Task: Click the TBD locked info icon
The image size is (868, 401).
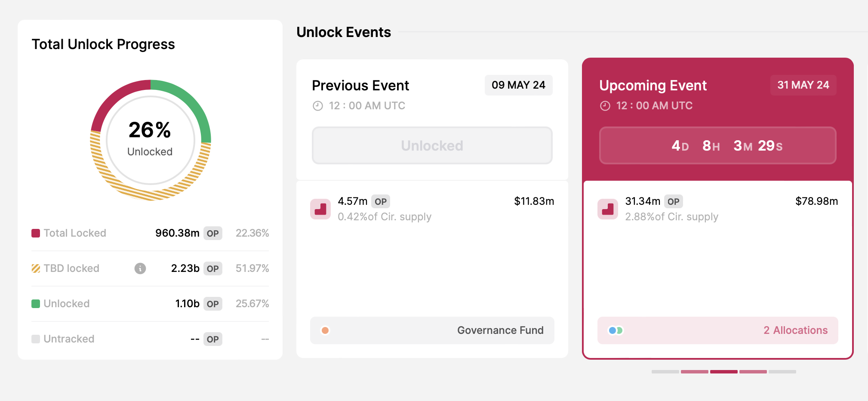Action: (140, 268)
